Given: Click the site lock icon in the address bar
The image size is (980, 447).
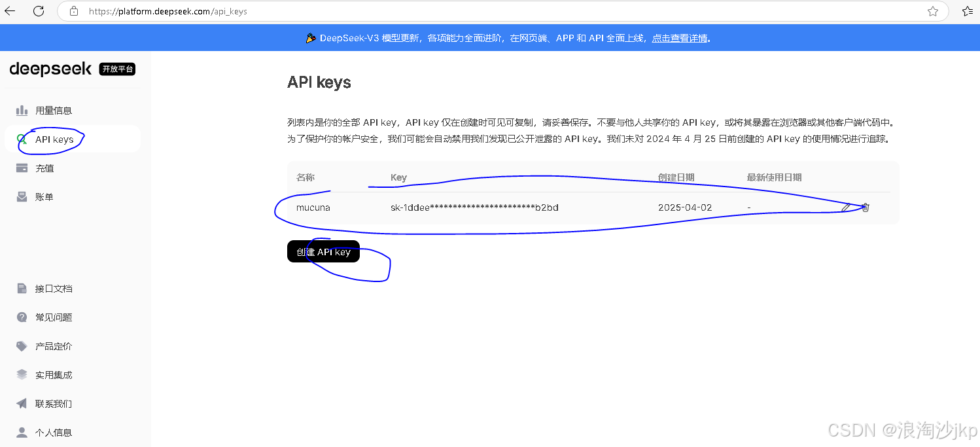Looking at the screenshot, I should pyautogui.click(x=74, y=11).
